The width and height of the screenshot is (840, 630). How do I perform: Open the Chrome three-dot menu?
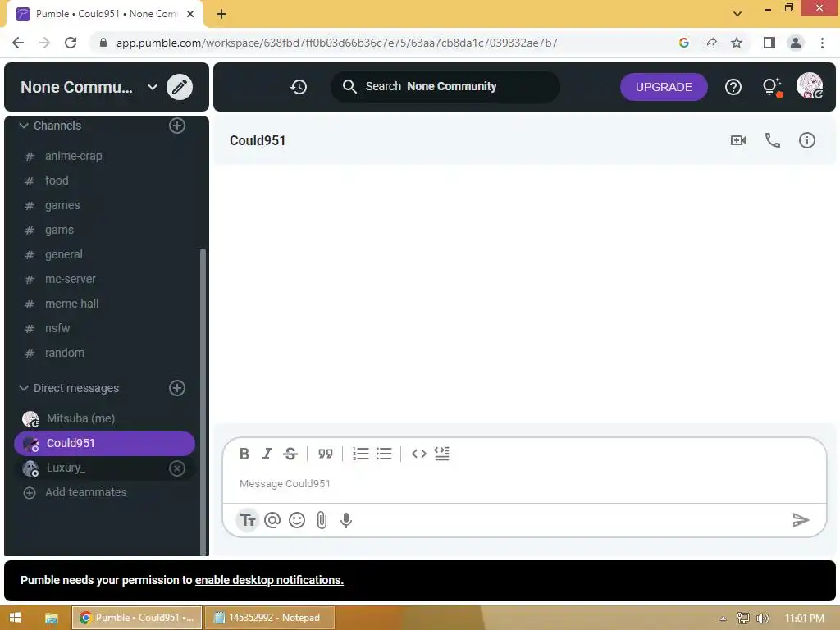pyautogui.click(x=822, y=43)
